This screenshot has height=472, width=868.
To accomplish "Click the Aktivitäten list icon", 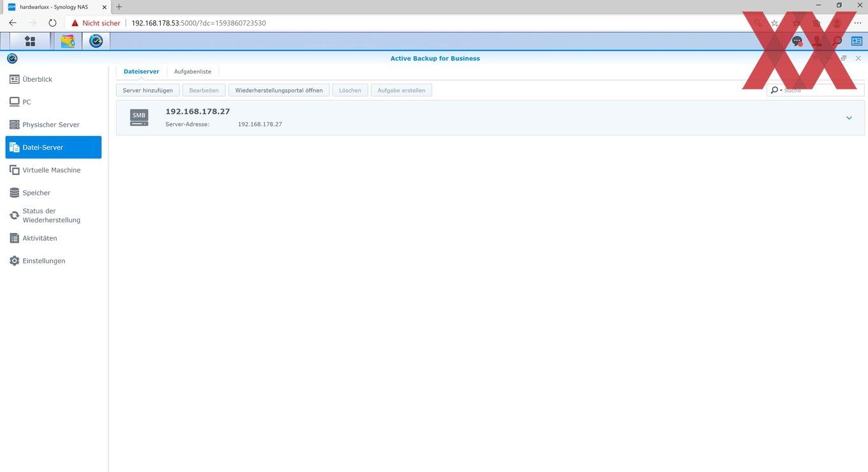I will click(x=14, y=238).
